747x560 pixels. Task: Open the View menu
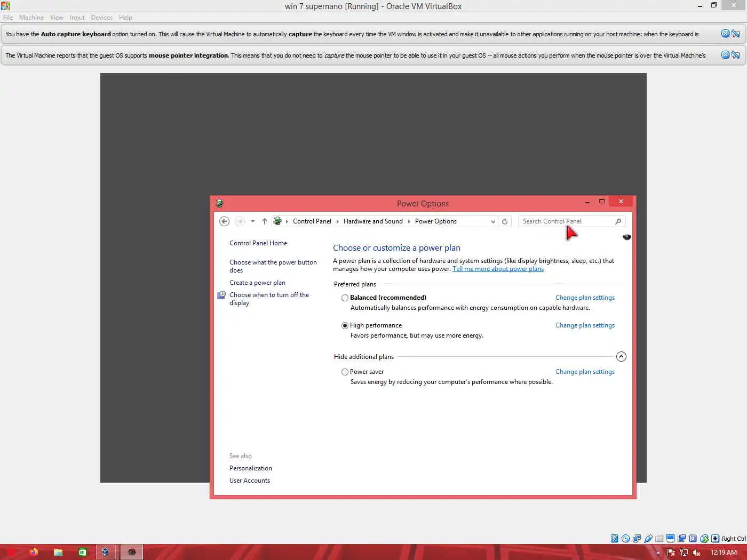(57, 18)
